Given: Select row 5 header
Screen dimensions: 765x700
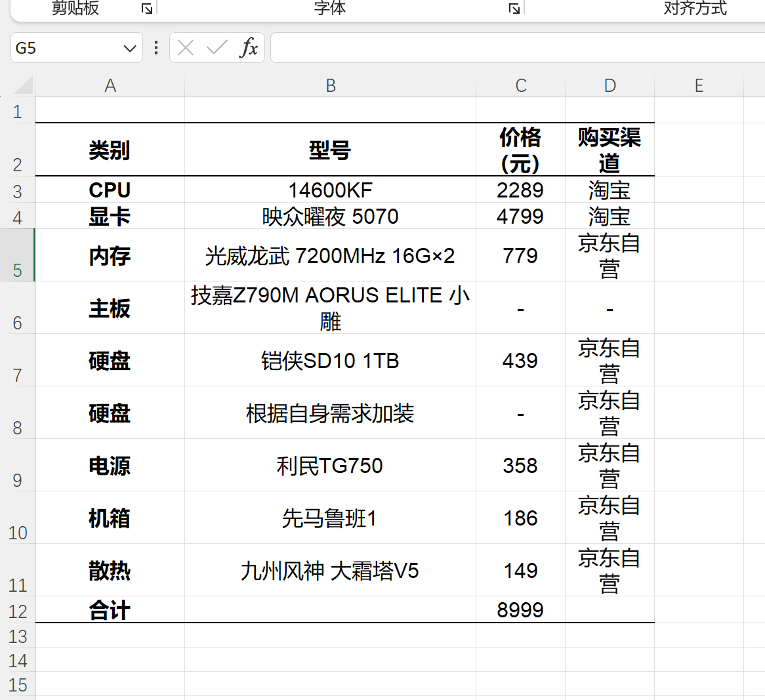Looking at the screenshot, I should point(18,255).
